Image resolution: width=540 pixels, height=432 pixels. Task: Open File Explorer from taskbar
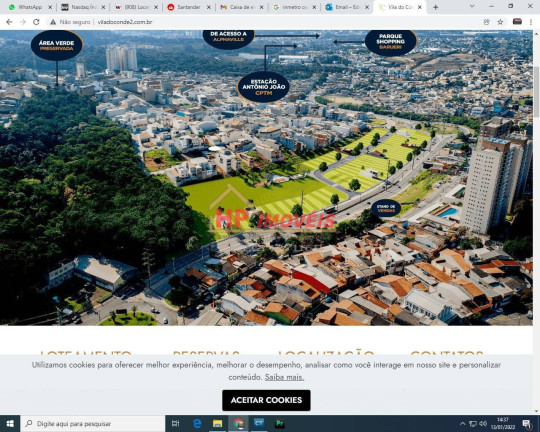point(217,423)
